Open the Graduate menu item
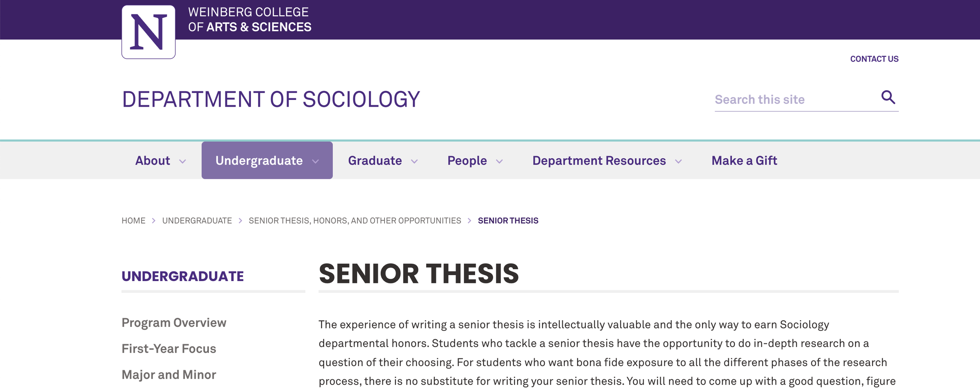 point(375,161)
